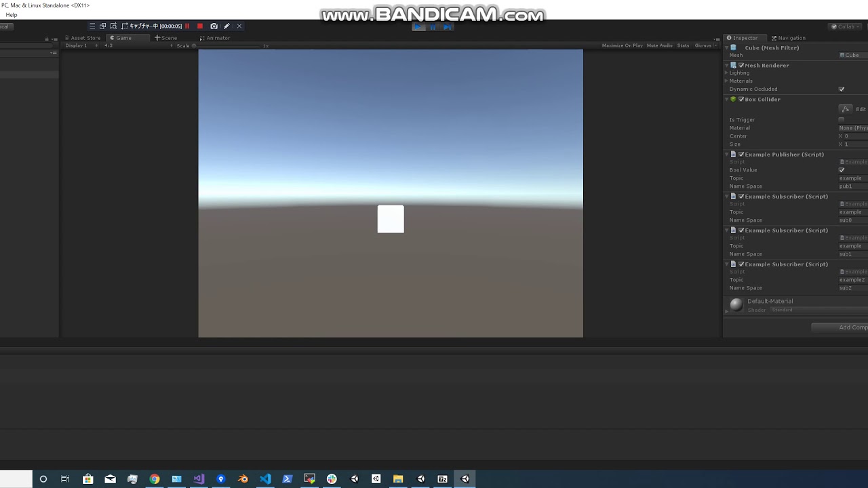Image resolution: width=868 pixels, height=488 pixels.
Task: Uncheck Dynamic Occluded
Action: [842, 89]
